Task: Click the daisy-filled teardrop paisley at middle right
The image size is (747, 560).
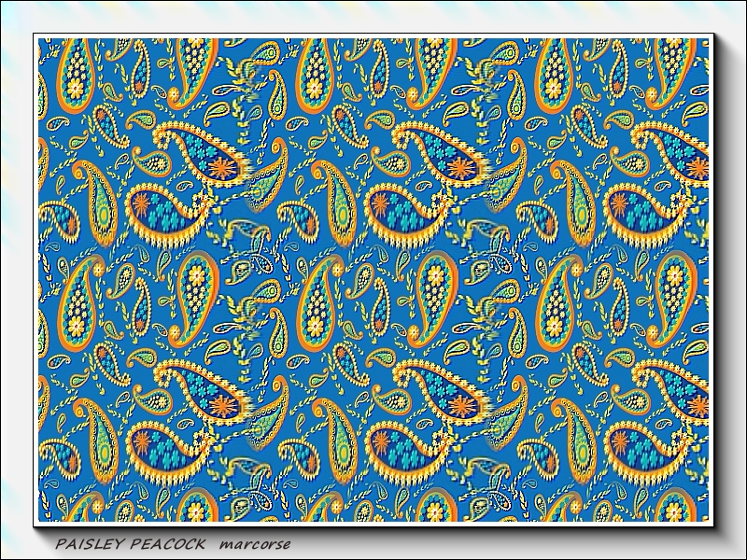Action: click(670, 283)
